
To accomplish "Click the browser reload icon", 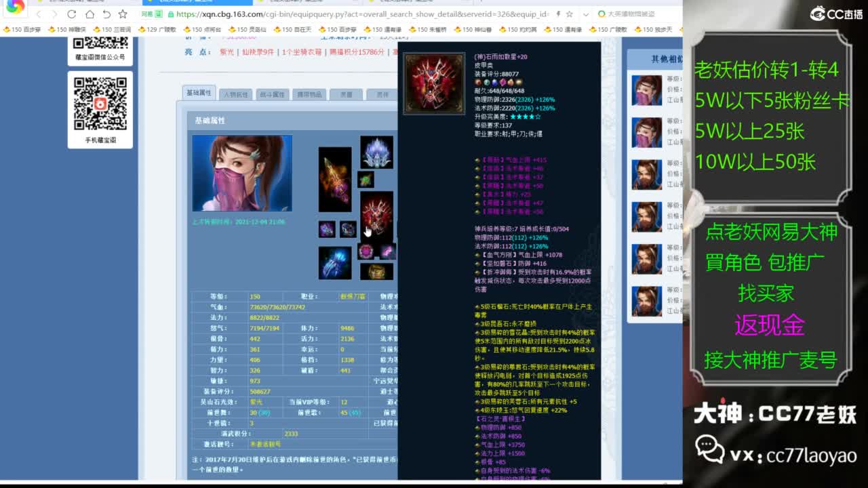I will pos(71,14).
